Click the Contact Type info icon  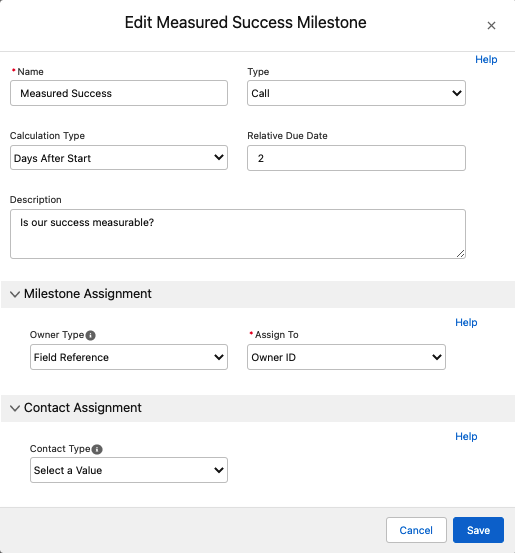97,449
